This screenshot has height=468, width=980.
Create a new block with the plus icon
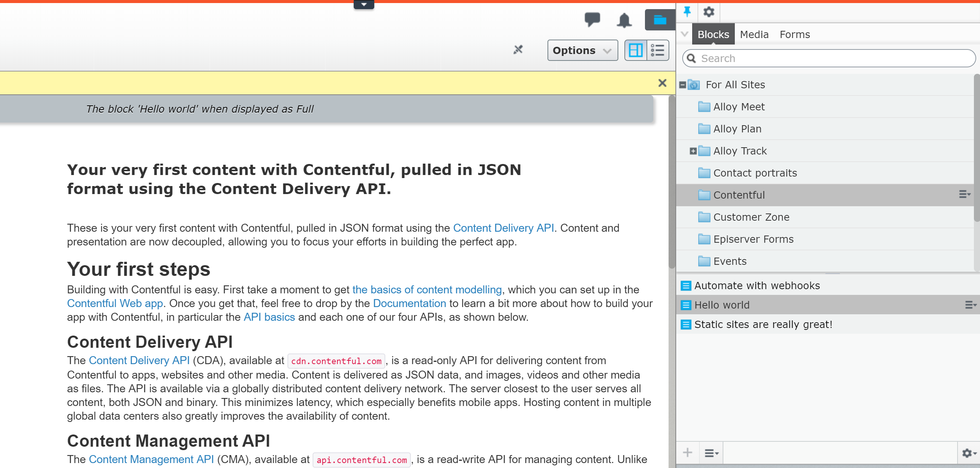click(688, 452)
